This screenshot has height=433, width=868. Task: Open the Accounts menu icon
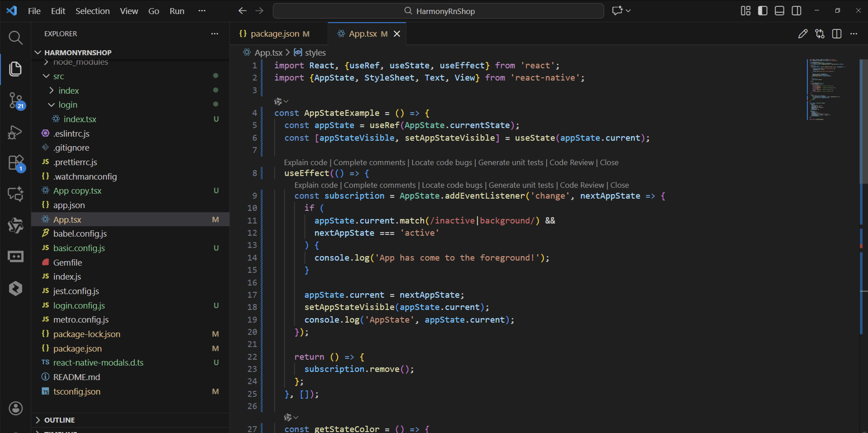click(15, 408)
